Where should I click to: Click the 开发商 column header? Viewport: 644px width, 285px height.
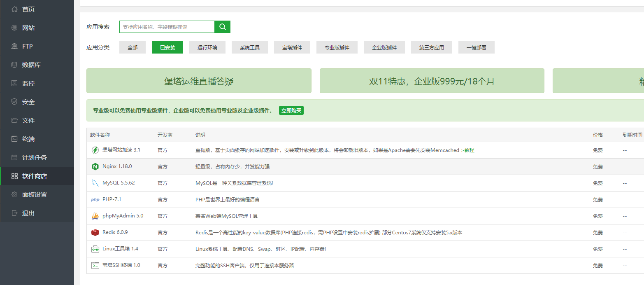[x=165, y=135]
